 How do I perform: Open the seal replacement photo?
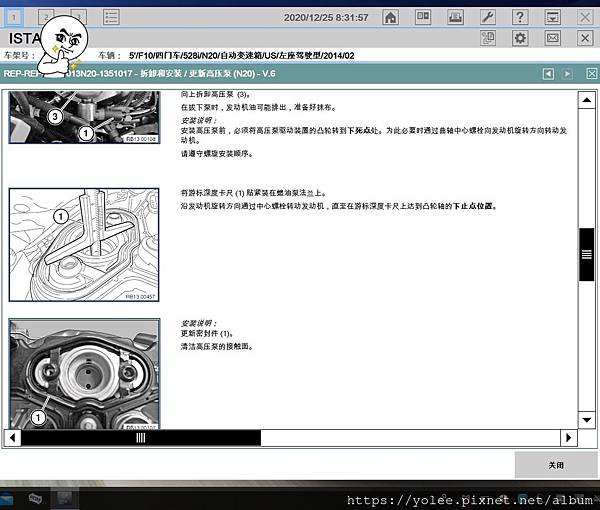tap(84, 374)
